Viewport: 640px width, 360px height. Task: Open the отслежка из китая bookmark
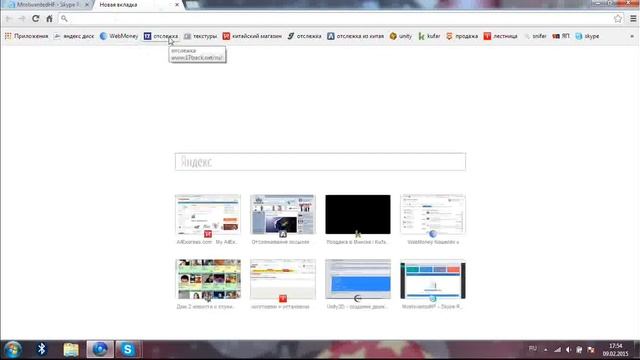(356, 36)
